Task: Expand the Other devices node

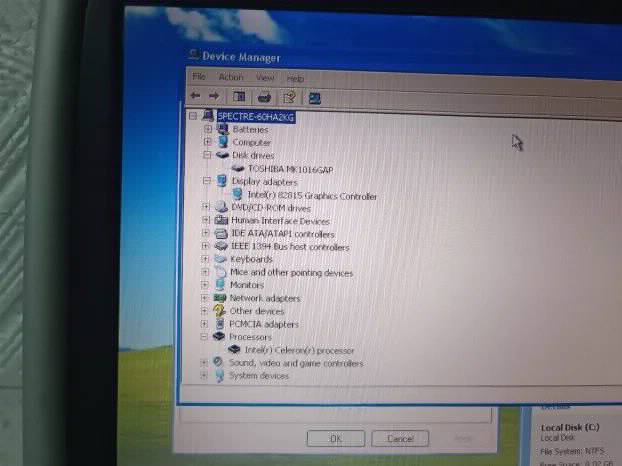Action: 204,311
